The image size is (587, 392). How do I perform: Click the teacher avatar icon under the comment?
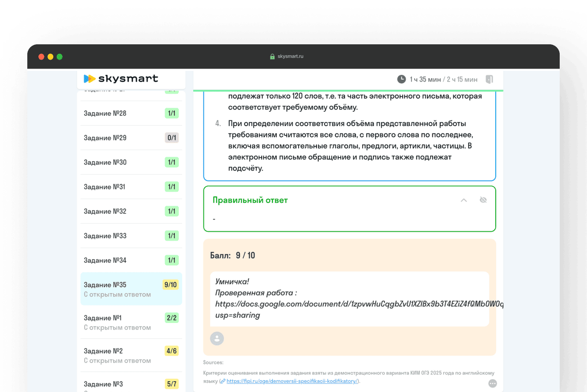click(217, 339)
